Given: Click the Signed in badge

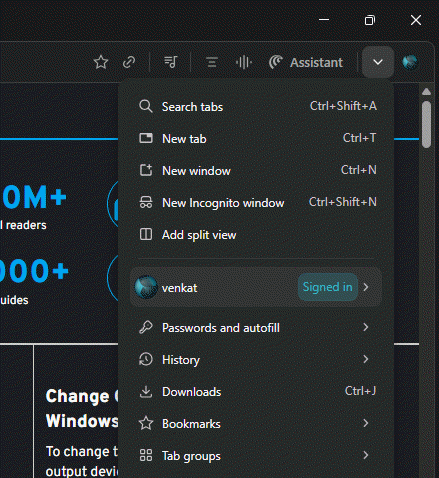Looking at the screenshot, I should click(328, 287).
